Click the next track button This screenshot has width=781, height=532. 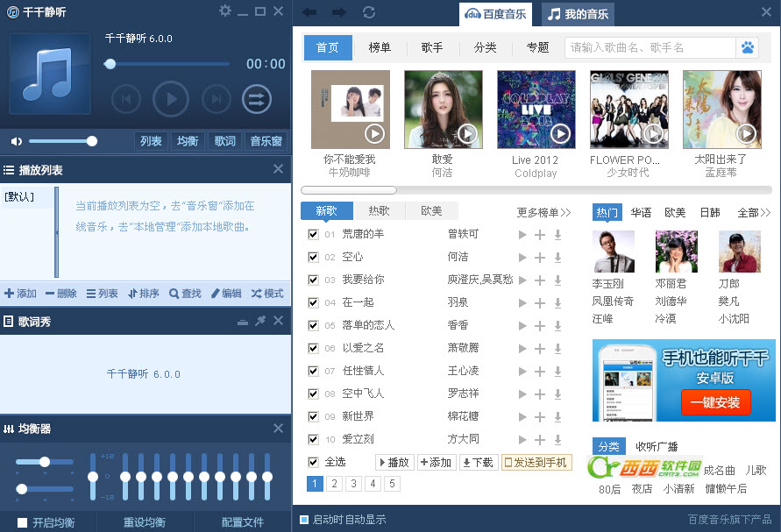pyautogui.click(x=217, y=99)
